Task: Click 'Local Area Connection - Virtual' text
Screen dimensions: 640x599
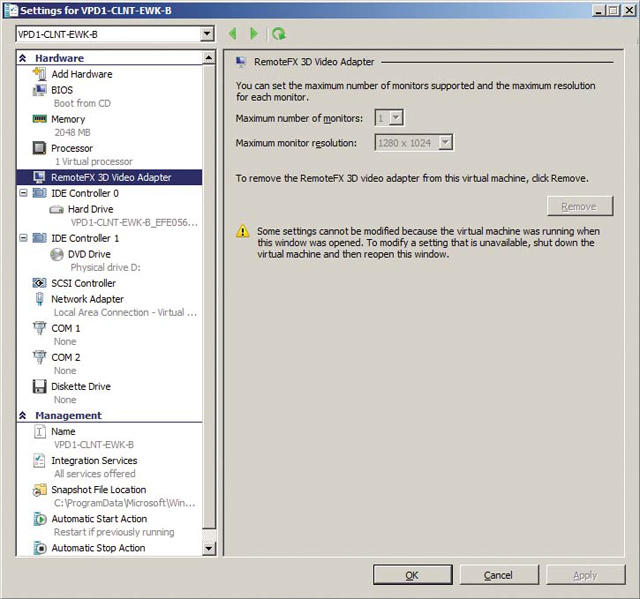Action: (125, 312)
